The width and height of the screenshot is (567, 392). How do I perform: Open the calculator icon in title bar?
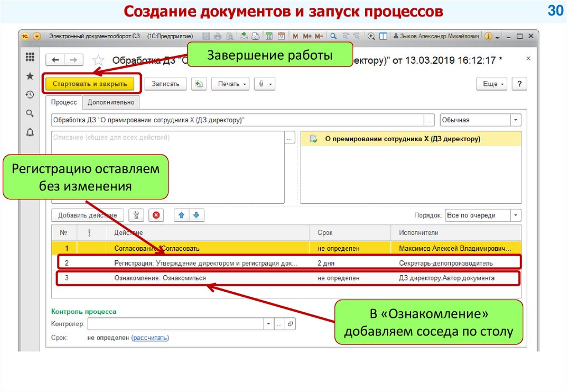click(x=269, y=36)
